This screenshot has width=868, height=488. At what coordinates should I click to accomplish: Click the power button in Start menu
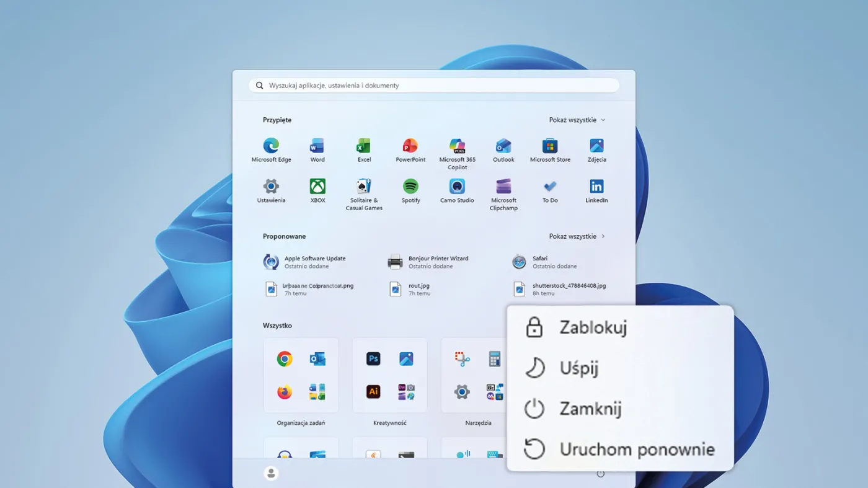[600, 474]
